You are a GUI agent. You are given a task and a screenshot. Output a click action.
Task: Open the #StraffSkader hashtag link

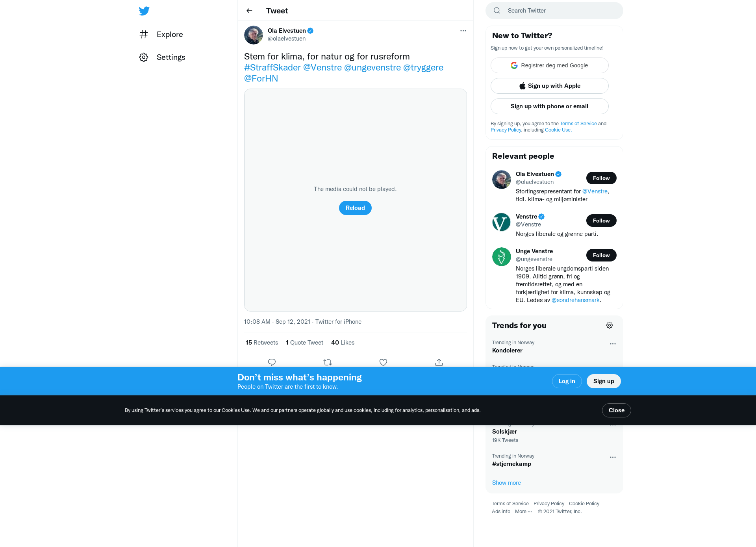pos(272,67)
